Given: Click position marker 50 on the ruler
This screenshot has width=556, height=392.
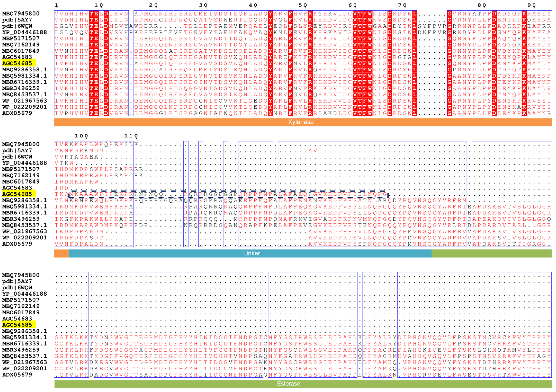Looking at the screenshot, I should point(303,5).
